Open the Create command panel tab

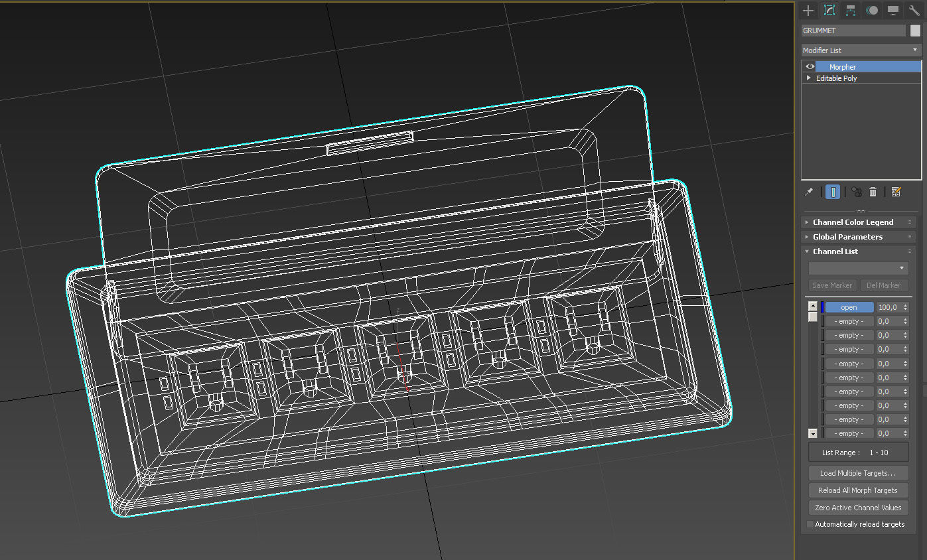click(x=808, y=10)
